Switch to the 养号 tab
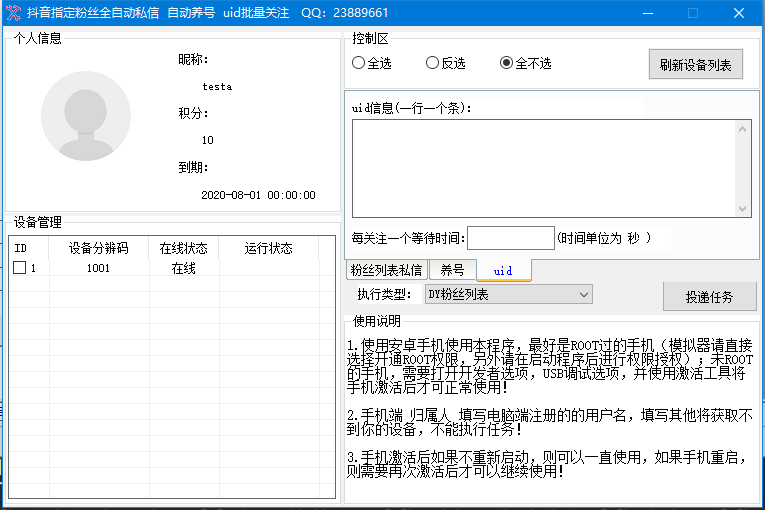The width and height of the screenshot is (765, 510). pyautogui.click(x=452, y=270)
